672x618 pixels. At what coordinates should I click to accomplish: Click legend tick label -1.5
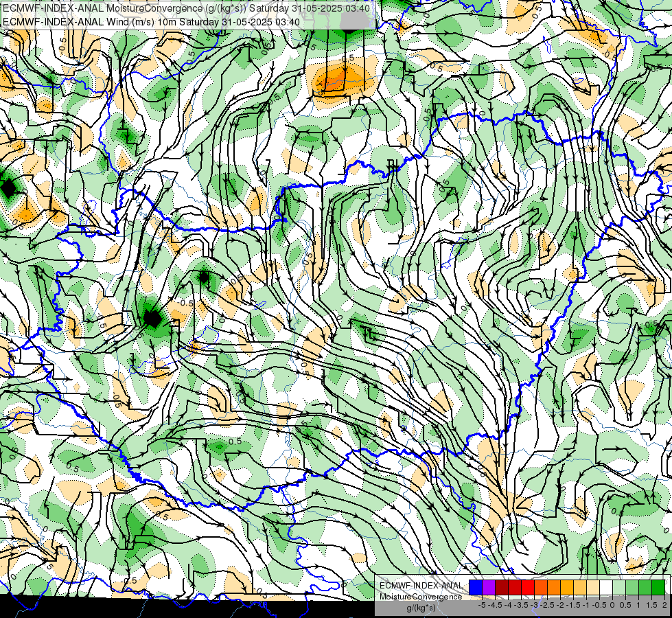tap(573, 605)
